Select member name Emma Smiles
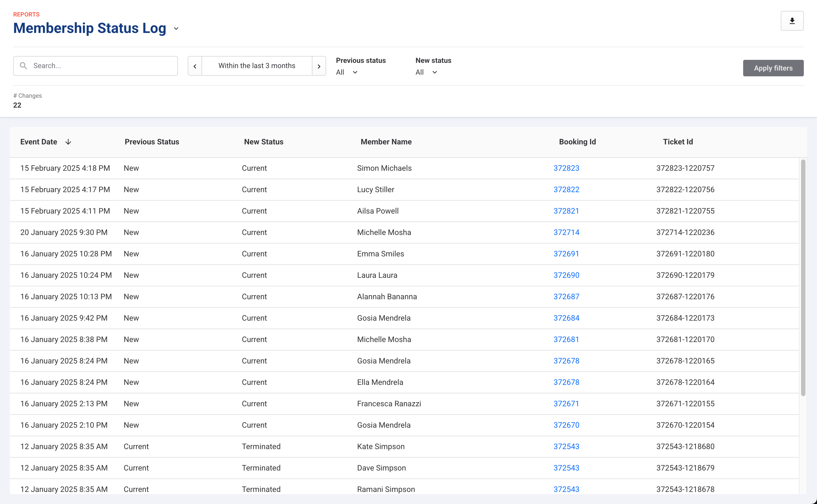Screen dimensions: 817x504 click(x=380, y=254)
